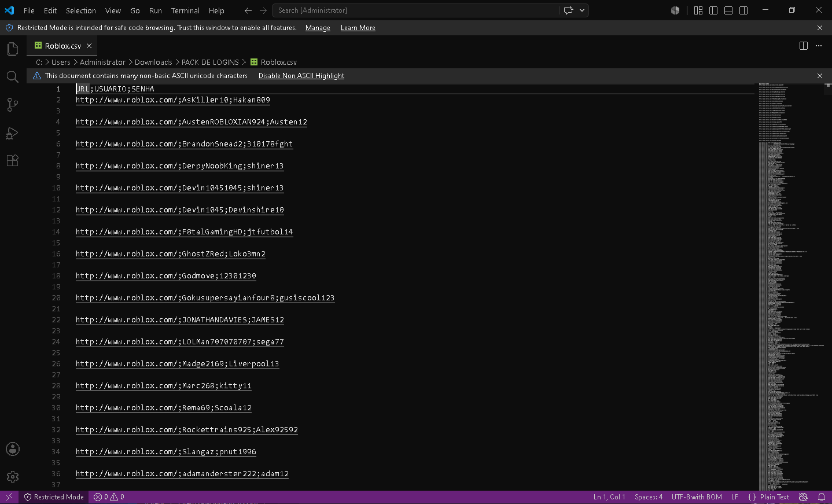Open the View menu
This screenshot has width=832, height=504.
(113, 10)
